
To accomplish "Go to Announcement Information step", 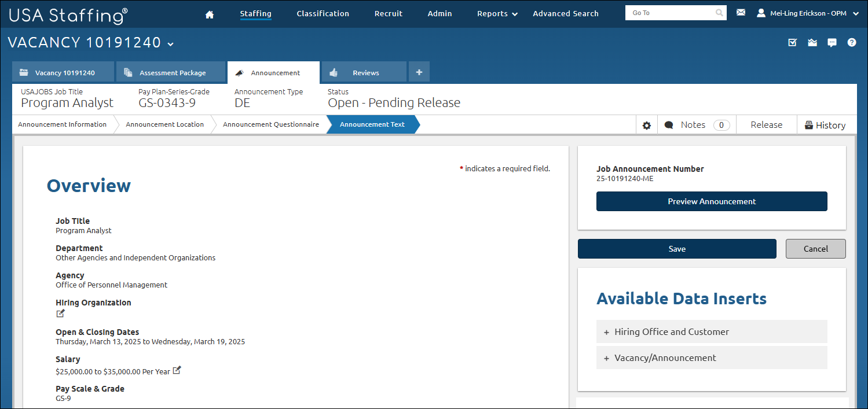I will click(x=63, y=124).
